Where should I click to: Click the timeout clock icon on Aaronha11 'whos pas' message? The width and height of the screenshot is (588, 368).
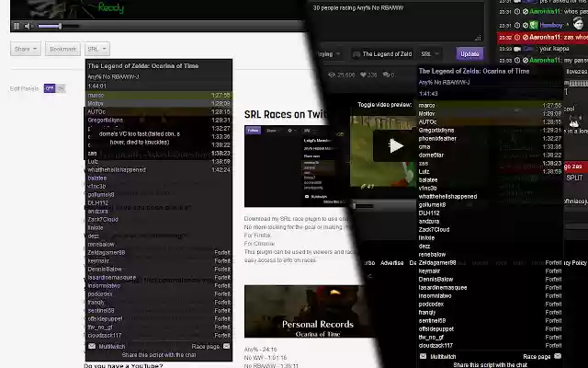(x=517, y=12)
